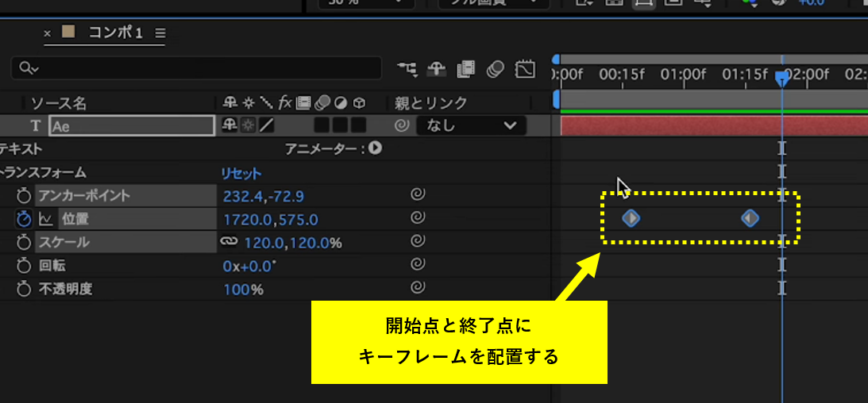The height and width of the screenshot is (403, 868).
Task: Enable frame blending for the composition
Action: click(466, 68)
